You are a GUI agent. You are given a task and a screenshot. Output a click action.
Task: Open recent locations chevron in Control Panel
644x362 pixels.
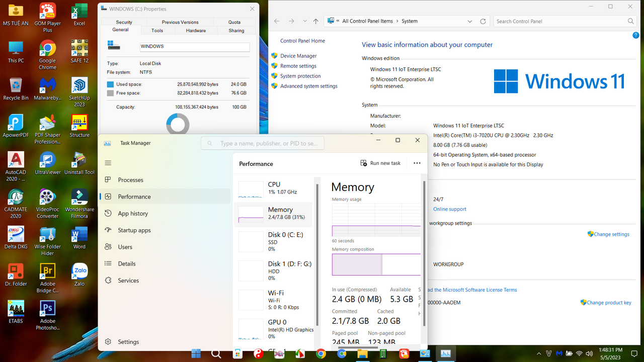(305, 21)
